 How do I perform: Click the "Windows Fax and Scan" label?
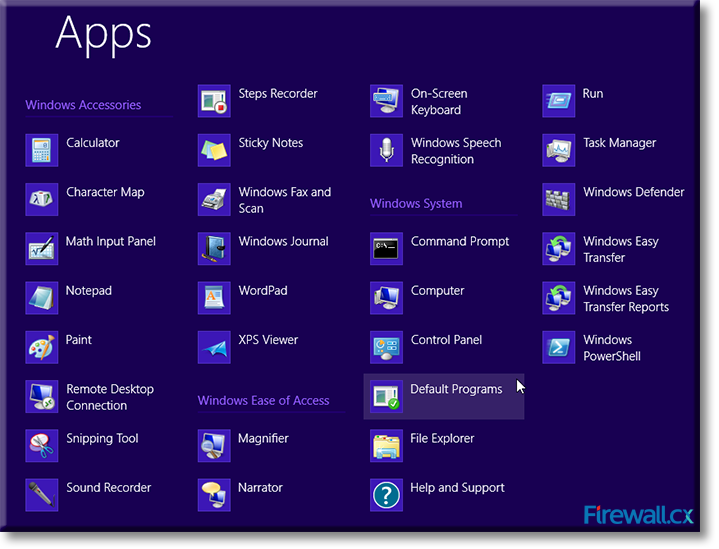point(285,200)
